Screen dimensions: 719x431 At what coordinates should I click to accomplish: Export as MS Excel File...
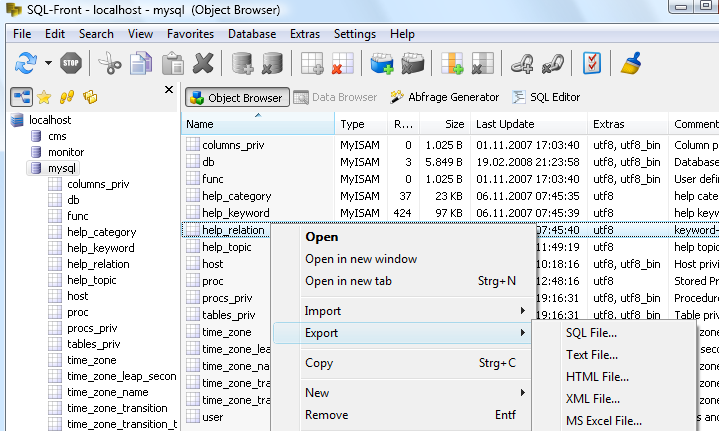pyautogui.click(x=603, y=421)
